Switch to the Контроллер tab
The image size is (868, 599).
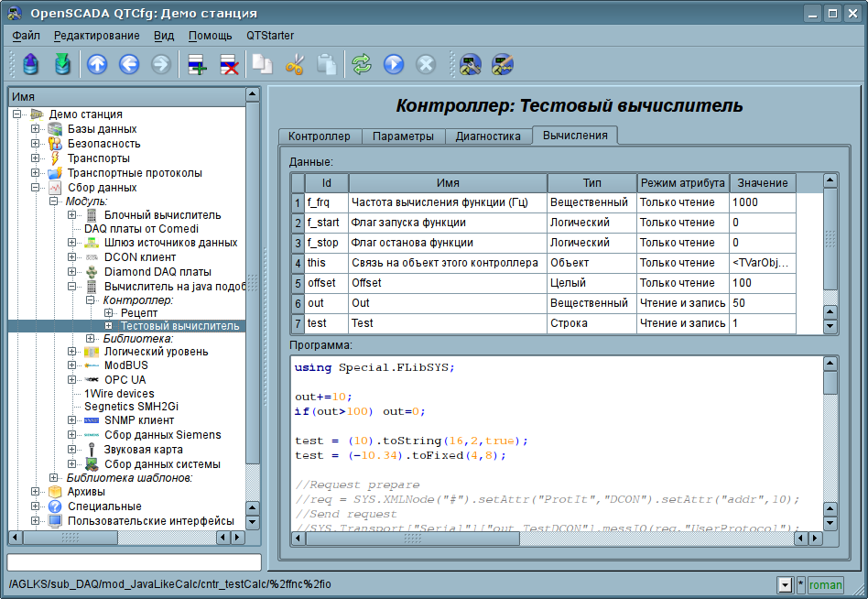click(320, 136)
